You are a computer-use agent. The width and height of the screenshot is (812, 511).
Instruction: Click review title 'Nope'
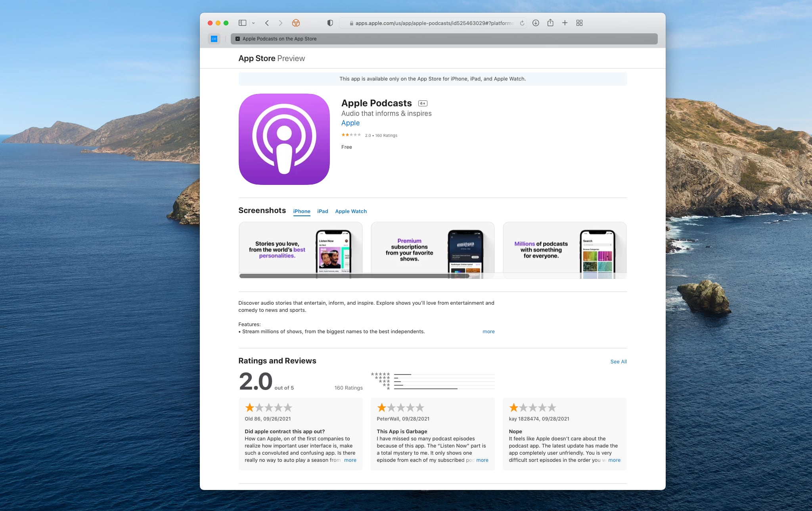(515, 432)
